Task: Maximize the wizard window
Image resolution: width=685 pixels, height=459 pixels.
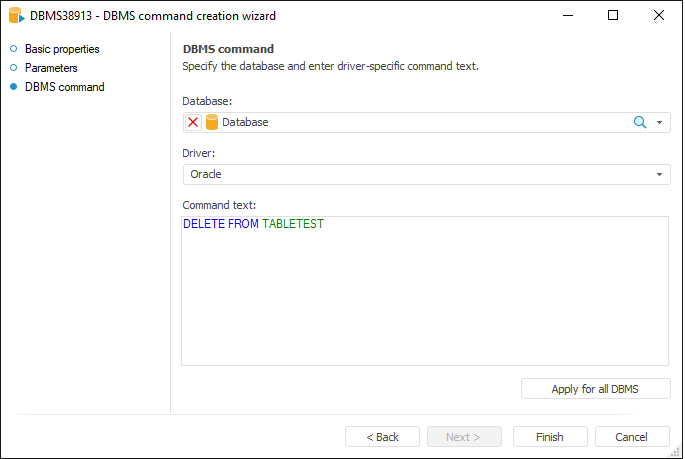Action: (x=613, y=16)
